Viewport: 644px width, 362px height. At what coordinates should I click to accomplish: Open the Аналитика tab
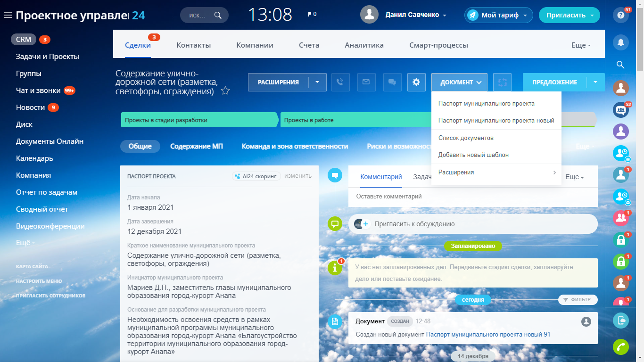(364, 45)
